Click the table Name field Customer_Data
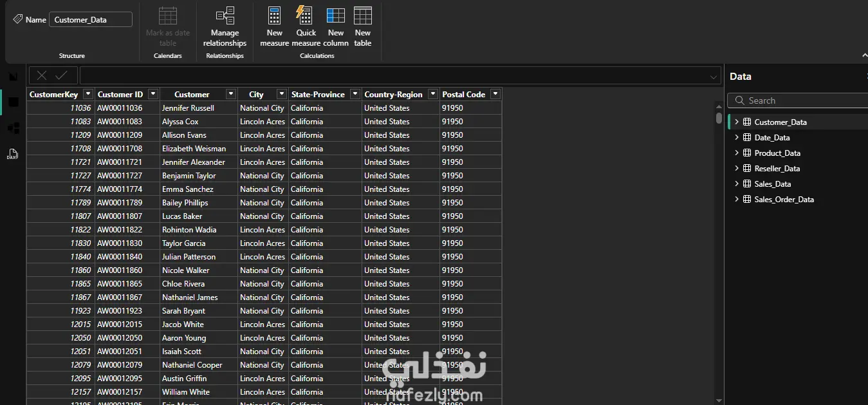Screen dimensions: 868x405 tap(91, 19)
